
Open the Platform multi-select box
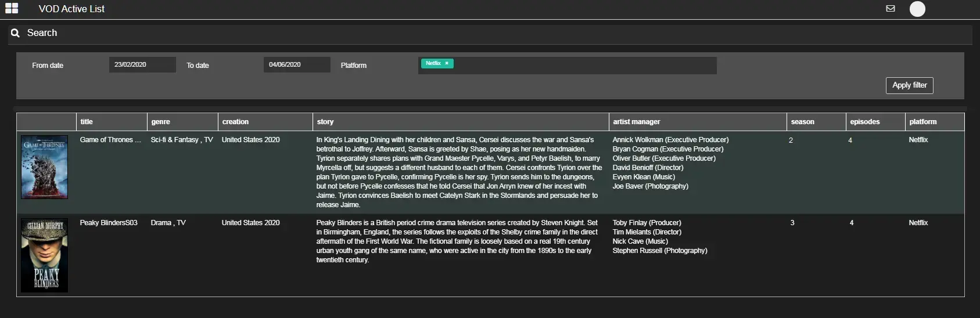click(x=568, y=65)
